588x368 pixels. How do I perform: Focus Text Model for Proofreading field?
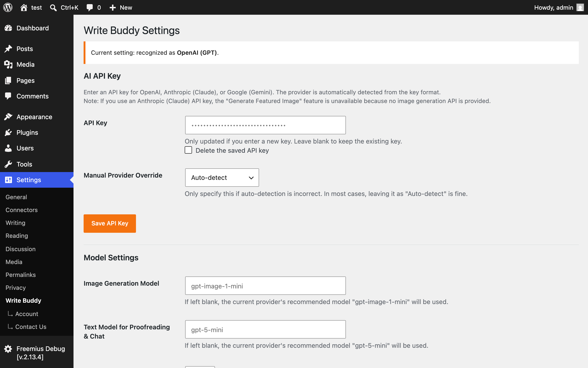click(x=265, y=329)
